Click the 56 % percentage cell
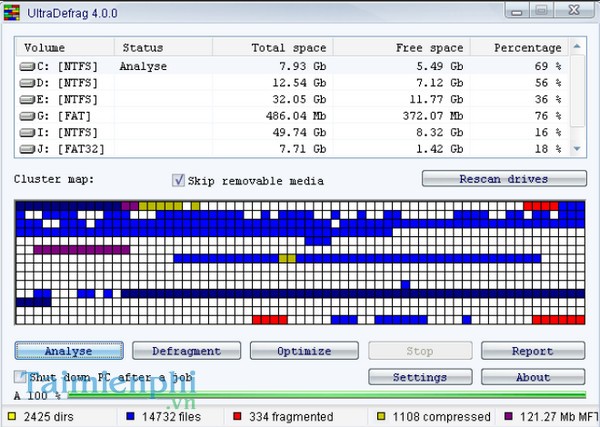 pyautogui.click(x=548, y=83)
